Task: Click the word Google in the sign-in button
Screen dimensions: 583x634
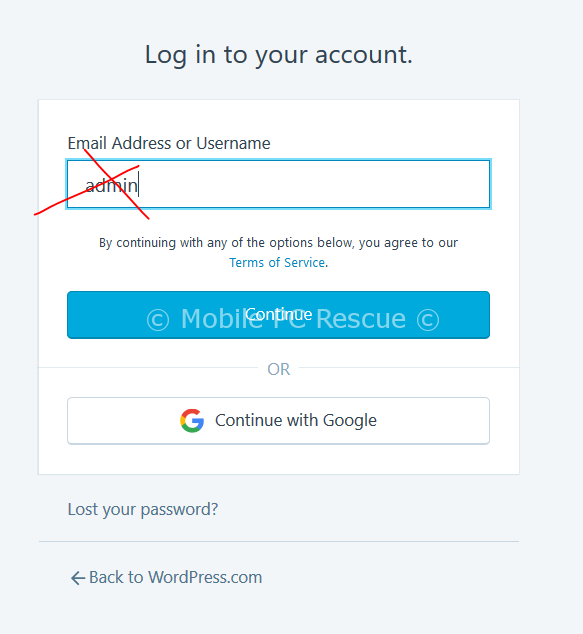Action: point(350,421)
